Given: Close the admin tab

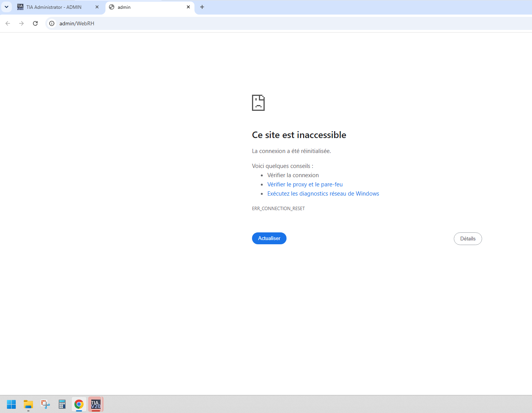Looking at the screenshot, I should (x=188, y=7).
